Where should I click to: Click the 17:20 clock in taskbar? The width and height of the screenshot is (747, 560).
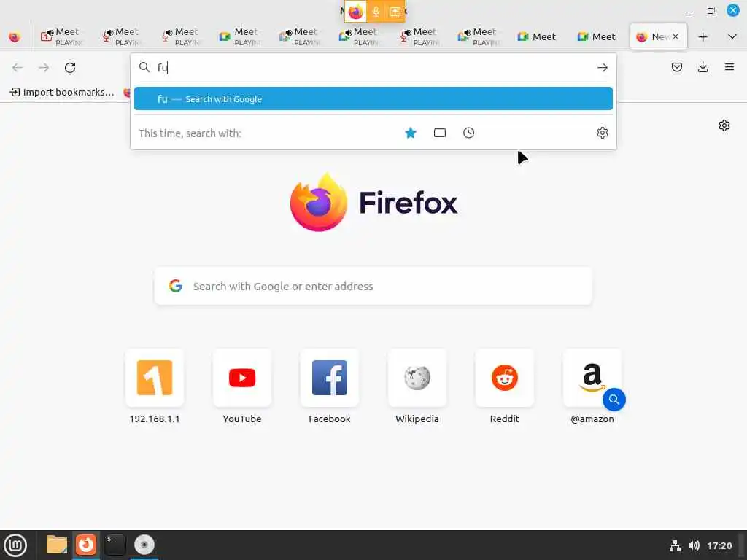[x=719, y=545]
